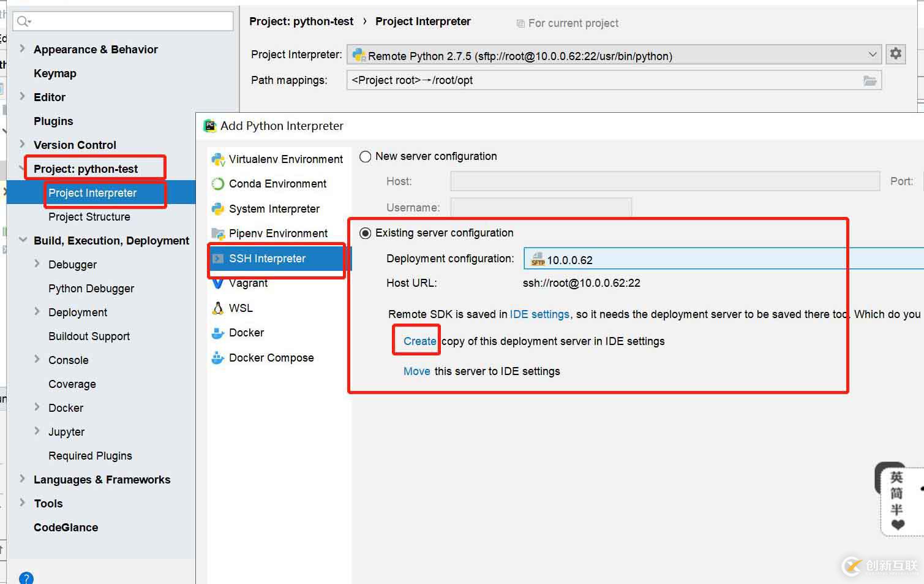Select Existing server configuration radio button
The image size is (924, 584).
(366, 233)
